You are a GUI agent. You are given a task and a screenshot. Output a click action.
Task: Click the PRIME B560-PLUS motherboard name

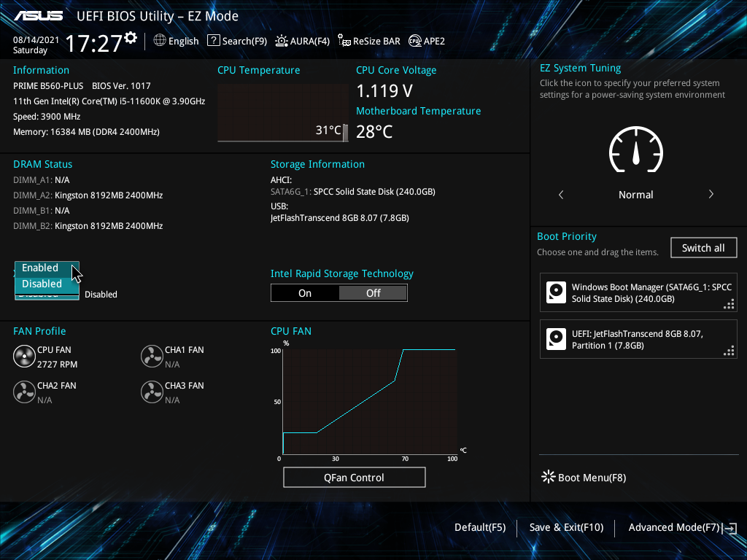[48, 86]
